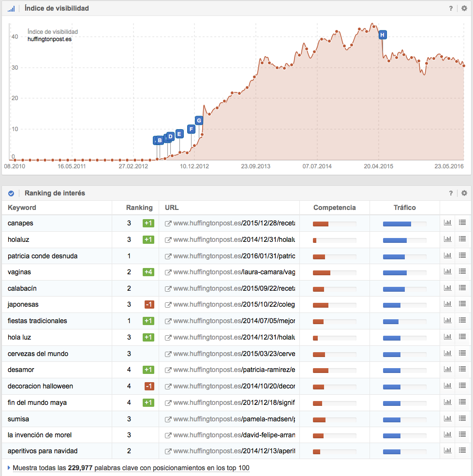Open the cervezas del mundo URL link

234,354
